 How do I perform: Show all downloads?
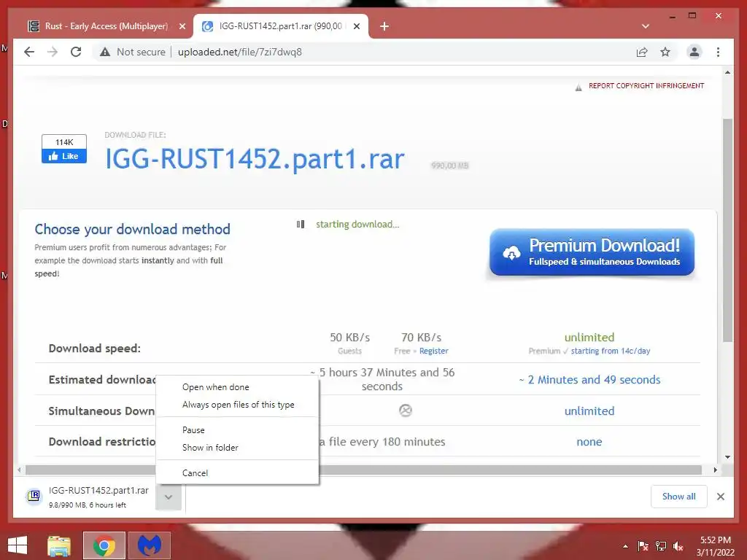pos(679,496)
